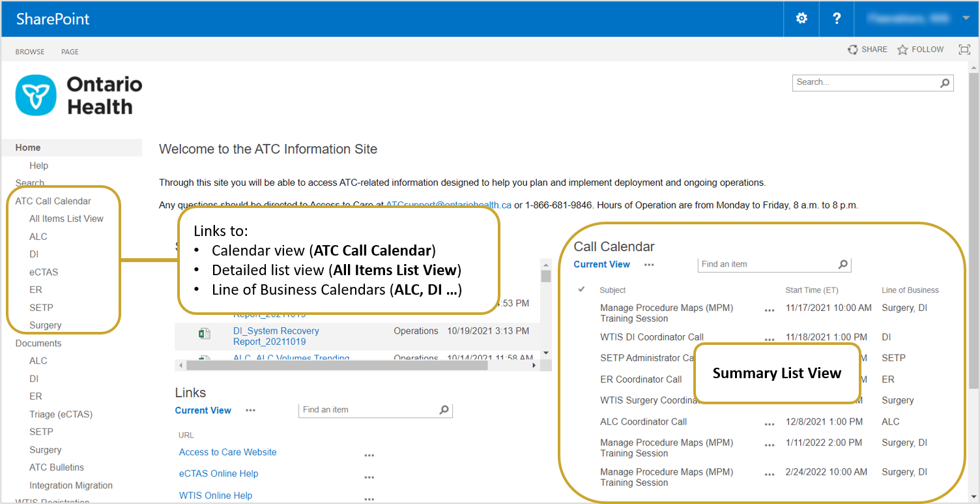Sort by Subject column header
The width and height of the screenshot is (980, 504).
[612, 290]
